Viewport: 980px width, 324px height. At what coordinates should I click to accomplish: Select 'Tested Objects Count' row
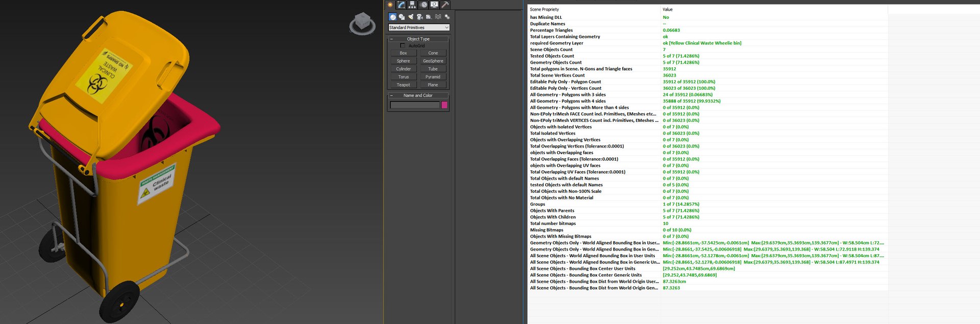tap(707, 56)
